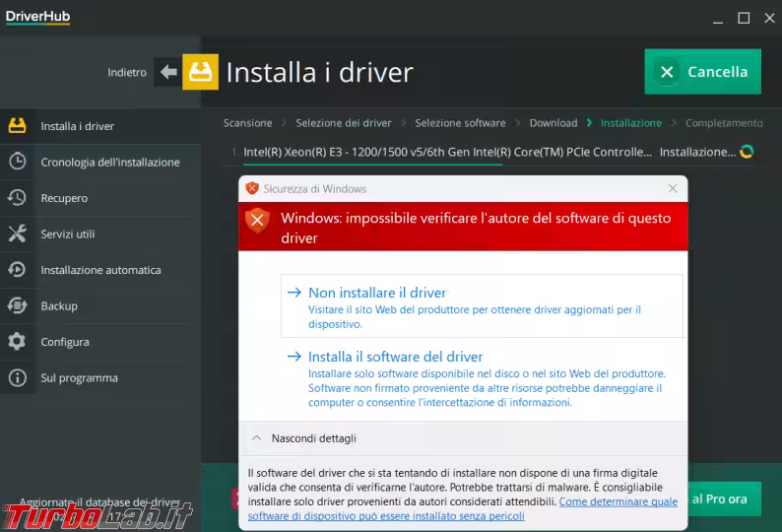The image size is (782, 532).
Task: Click the X icon on the Cancella button
Action: point(667,72)
